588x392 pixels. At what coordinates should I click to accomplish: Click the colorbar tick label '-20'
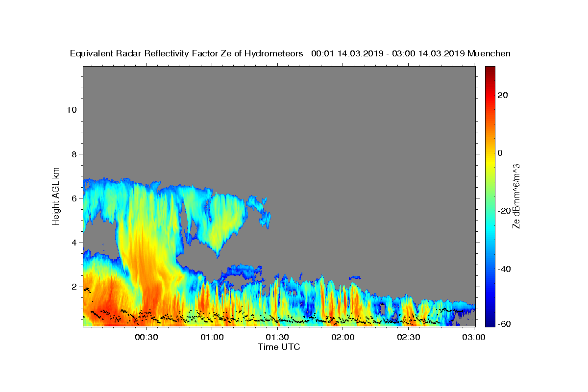pyautogui.click(x=504, y=211)
